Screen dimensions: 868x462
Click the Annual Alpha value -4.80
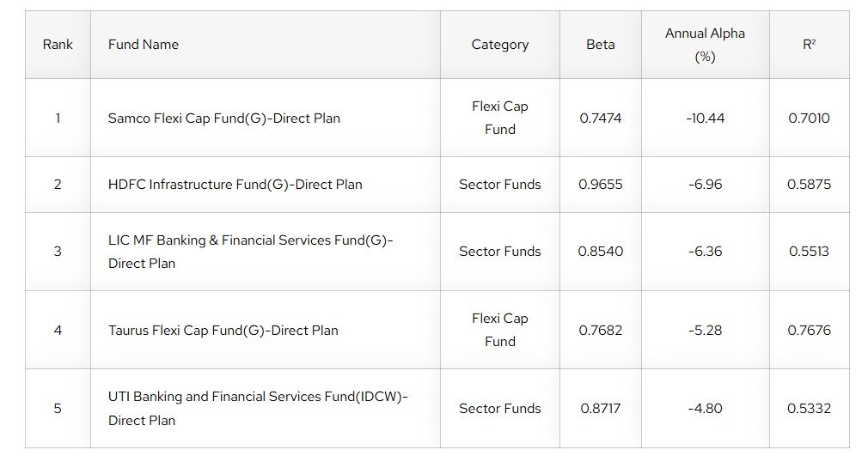(x=705, y=409)
